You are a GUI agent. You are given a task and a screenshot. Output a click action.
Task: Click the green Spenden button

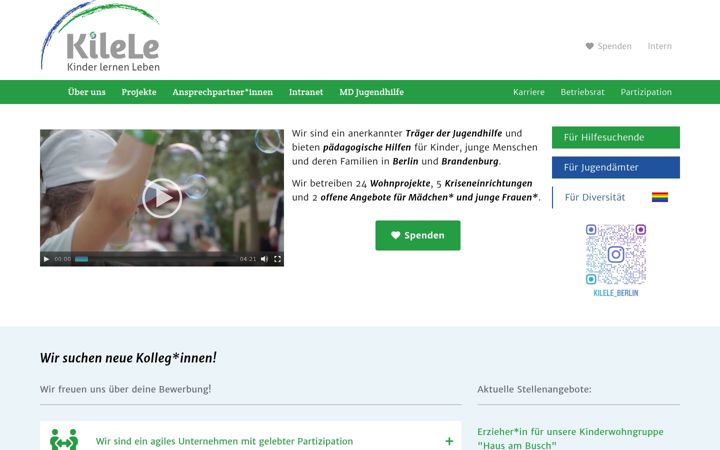(x=418, y=236)
